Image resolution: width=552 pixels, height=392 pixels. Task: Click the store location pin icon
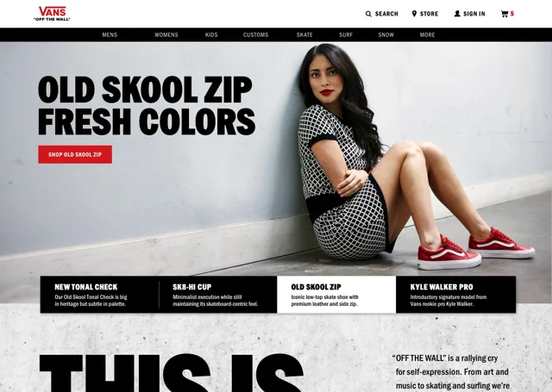tap(414, 14)
